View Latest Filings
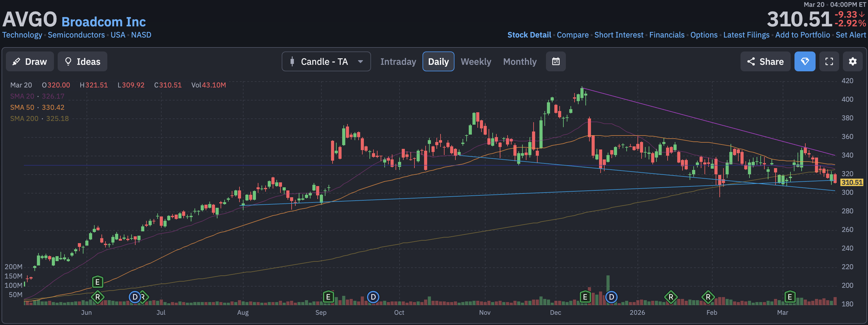The width and height of the screenshot is (868, 325). 746,35
